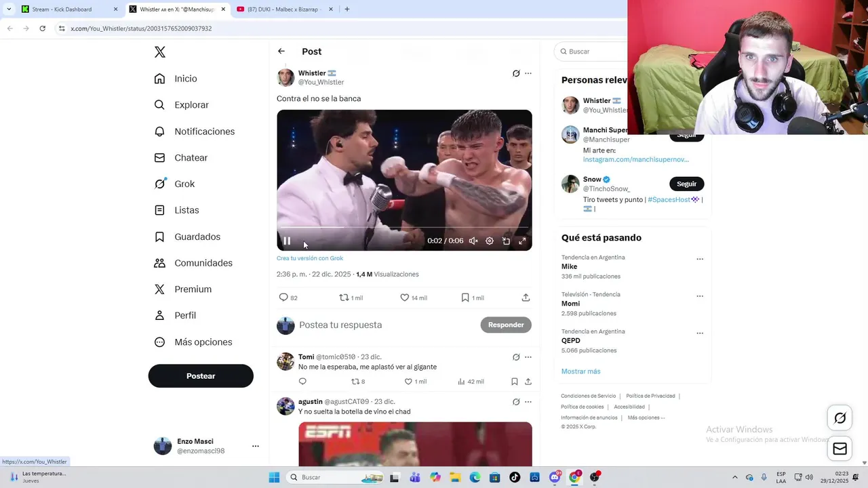The image size is (868, 488).
Task: Open more options for QEPD trend
Action: click(700, 333)
